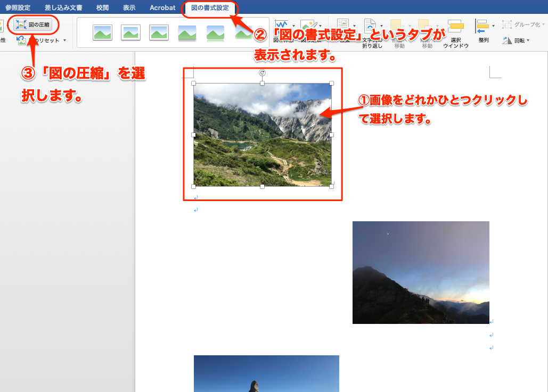Select the green mountain valley photo
This screenshot has width=548, height=392.
click(263, 135)
